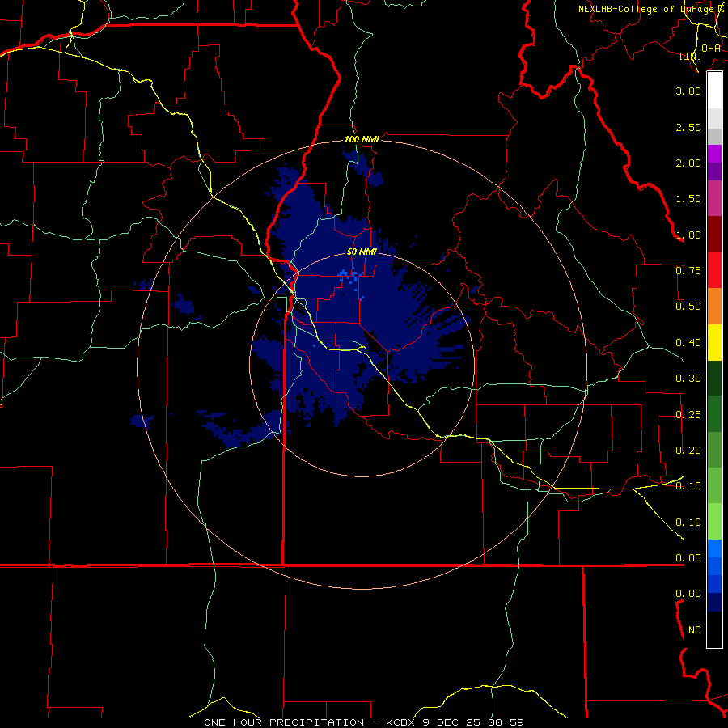Click the 0.40 legend value
The width and height of the screenshot is (728, 728).
tap(688, 343)
